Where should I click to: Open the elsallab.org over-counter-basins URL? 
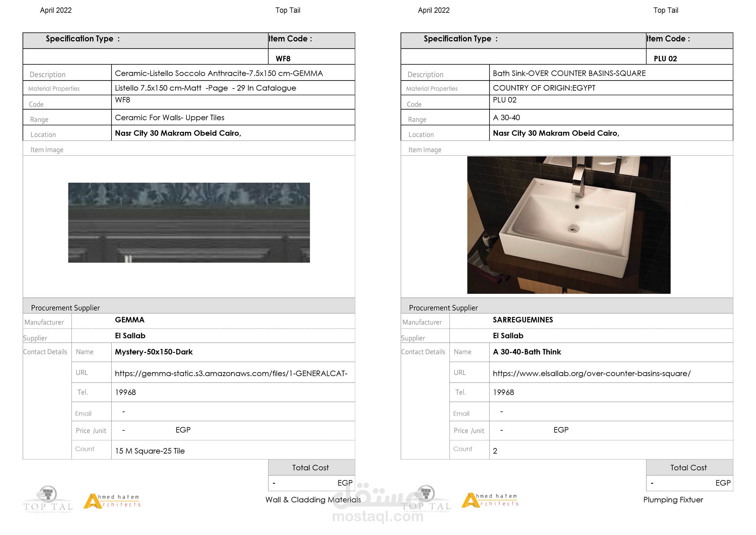[591, 373]
